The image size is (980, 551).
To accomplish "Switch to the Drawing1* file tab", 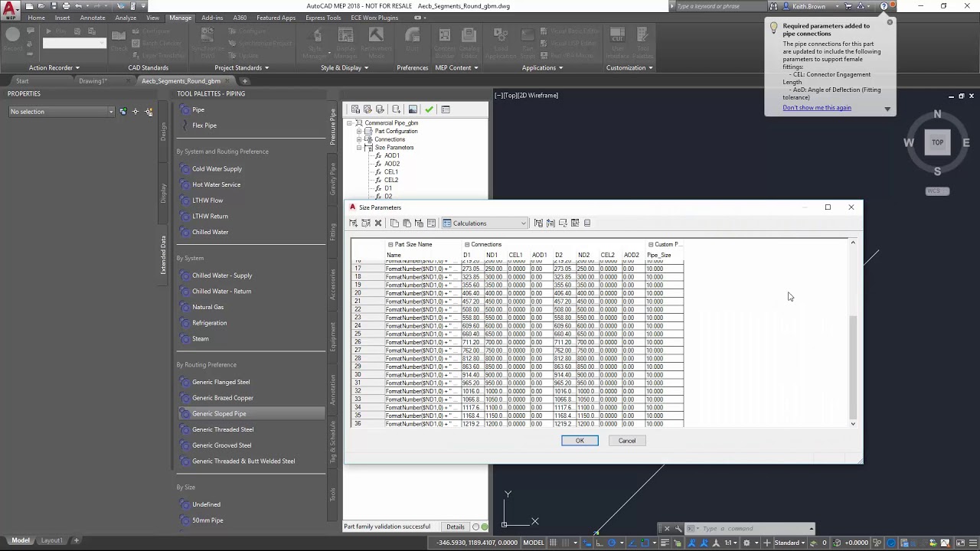I will click(x=93, y=81).
